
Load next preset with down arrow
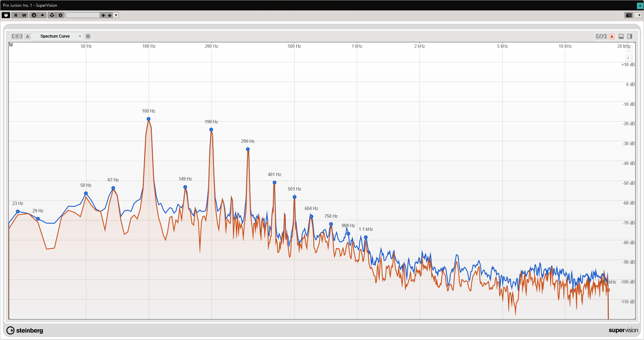tap(110, 15)
